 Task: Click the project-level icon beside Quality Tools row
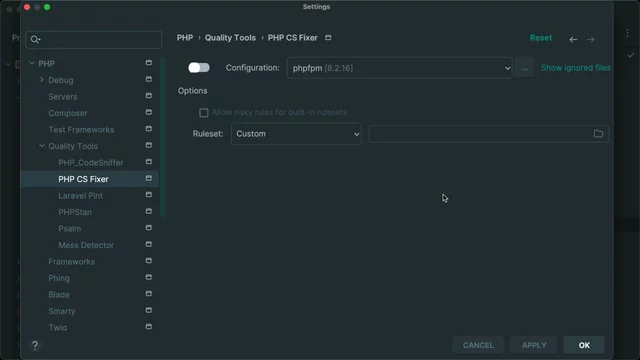click(149, 145)
